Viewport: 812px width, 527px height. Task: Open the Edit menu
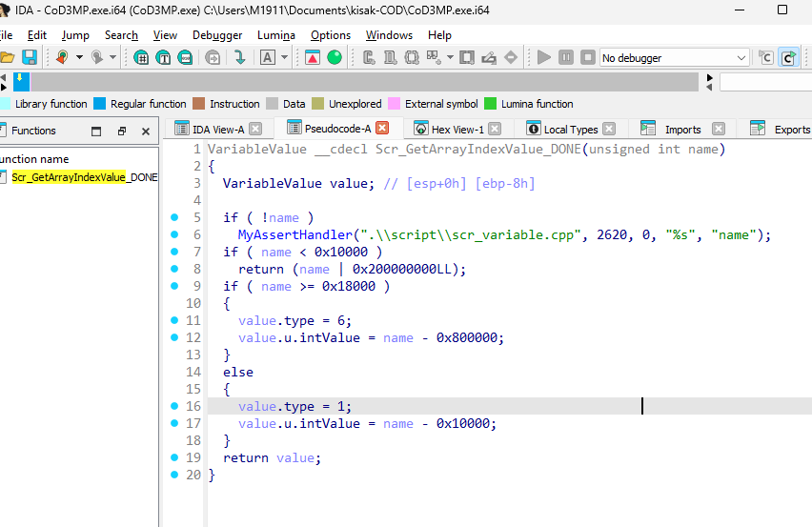tap(37, 35)
